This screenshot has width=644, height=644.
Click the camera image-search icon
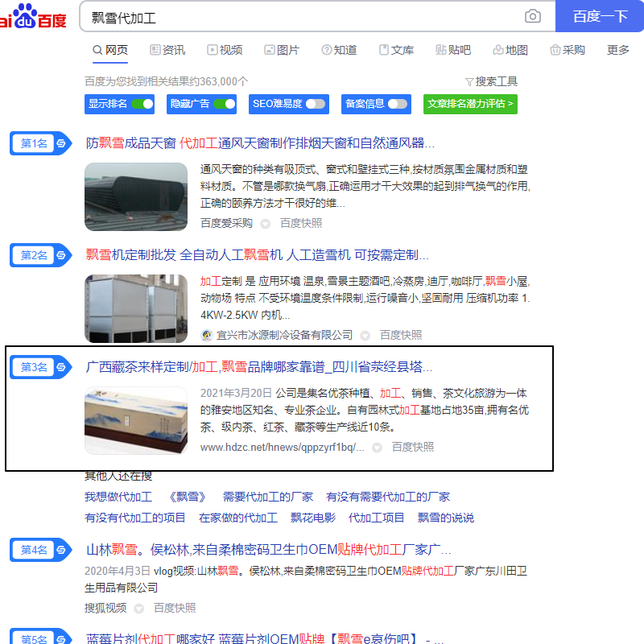click(x=532, y=16)
